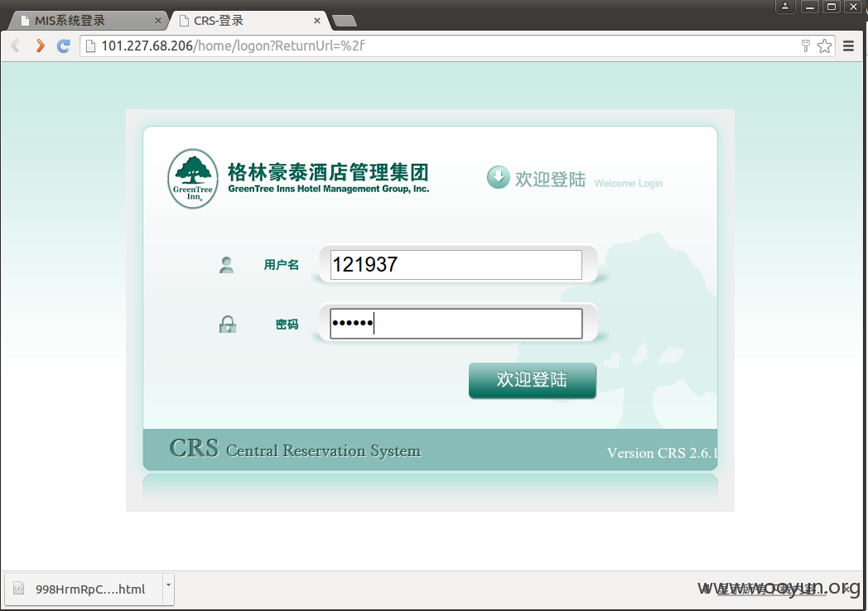Click the 欢迎登陆 login button

pos(532,380)
